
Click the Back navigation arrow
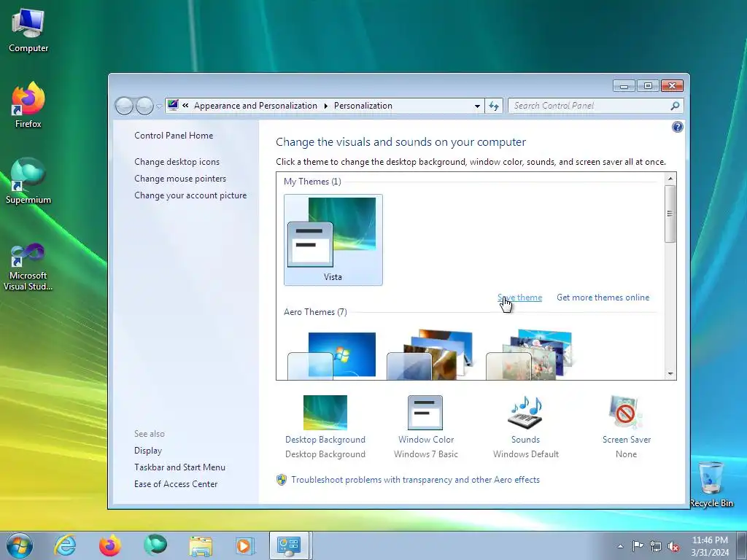[x=124, y=106]
